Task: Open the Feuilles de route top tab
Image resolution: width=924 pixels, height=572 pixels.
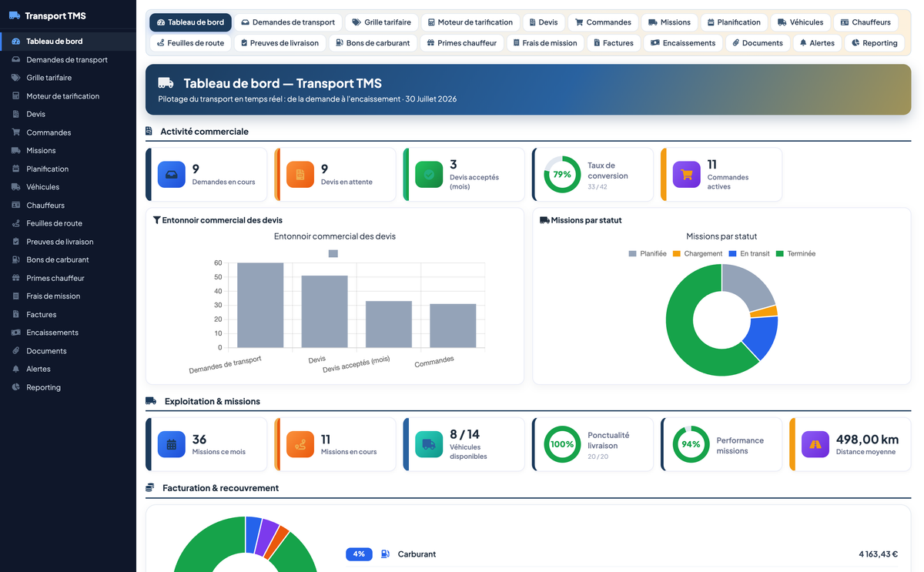Action: click(190, 43)
